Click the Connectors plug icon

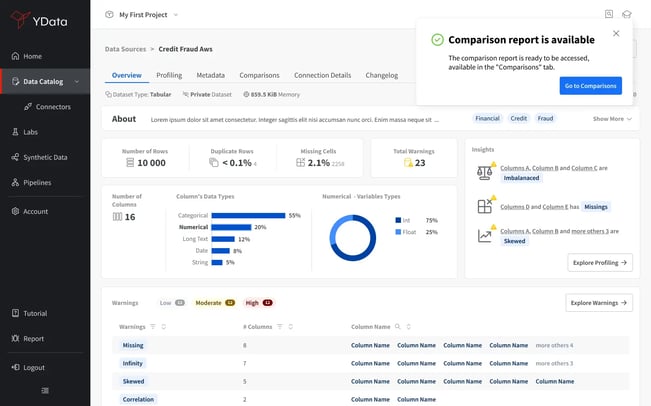pyautogui.click(x=28, y=107)
